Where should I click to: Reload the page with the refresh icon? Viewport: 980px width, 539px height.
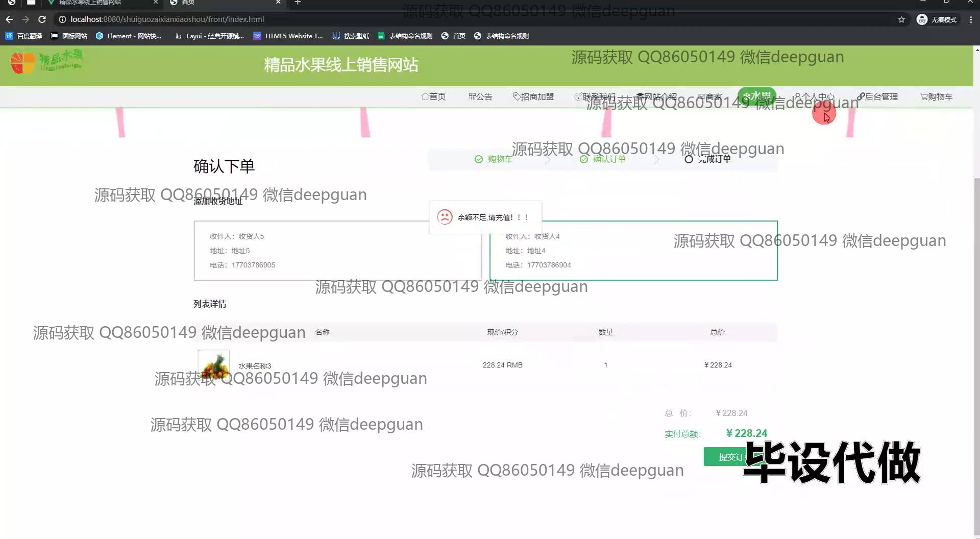[42, 19]
